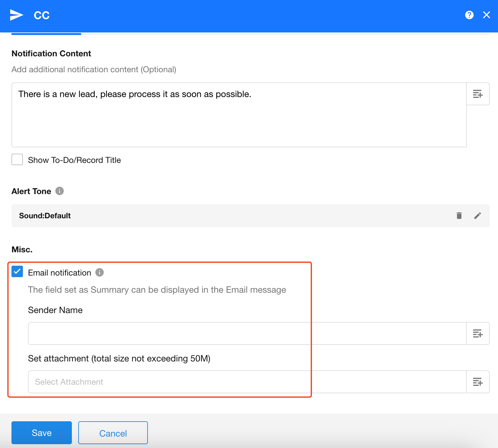Click the info icon beside Alert Tone
498x448 pixels.
pos(59,191)
